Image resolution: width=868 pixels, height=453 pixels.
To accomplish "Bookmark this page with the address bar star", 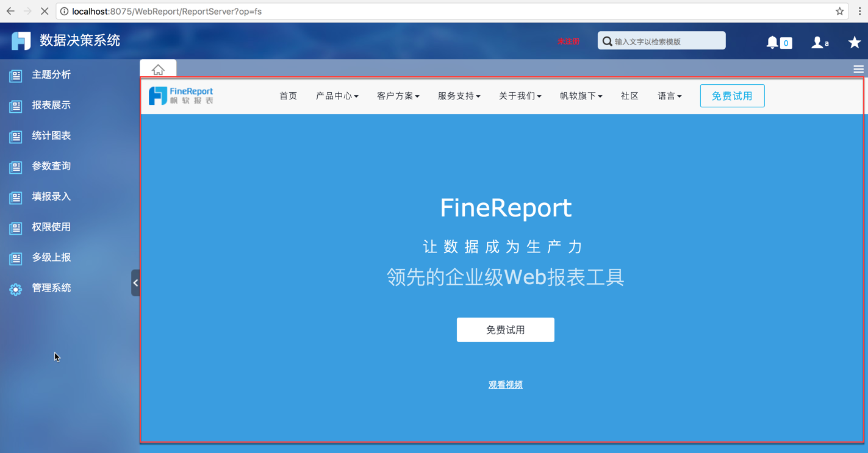I will pos(839,11).
